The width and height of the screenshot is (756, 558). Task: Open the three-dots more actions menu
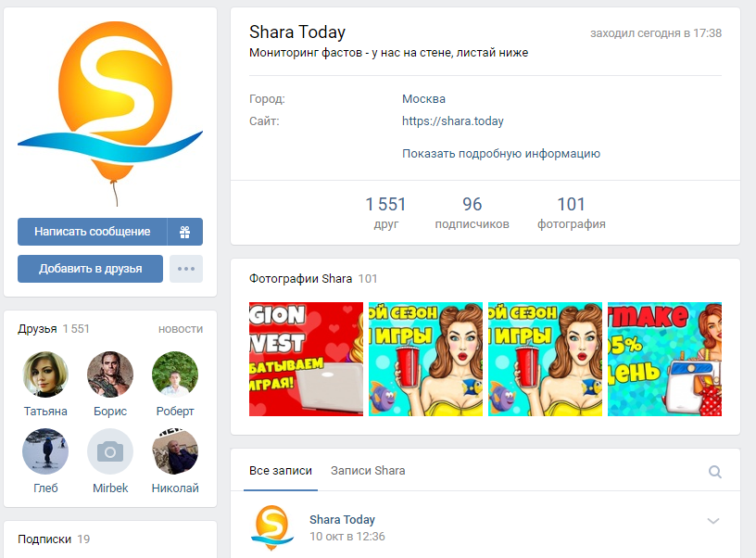[186, 269]
